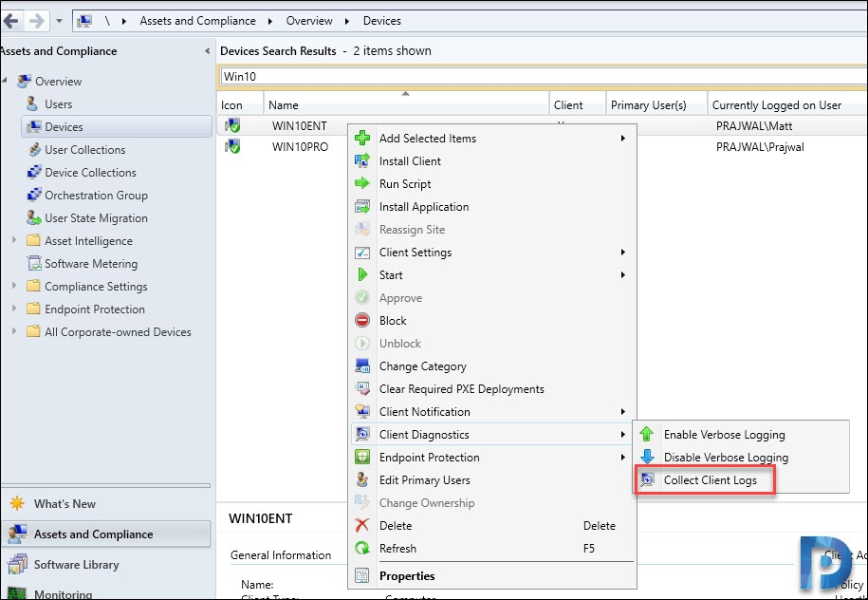868x600 pixels.
Task: Expand the Asset Intelligence folder
Action: 15,240
